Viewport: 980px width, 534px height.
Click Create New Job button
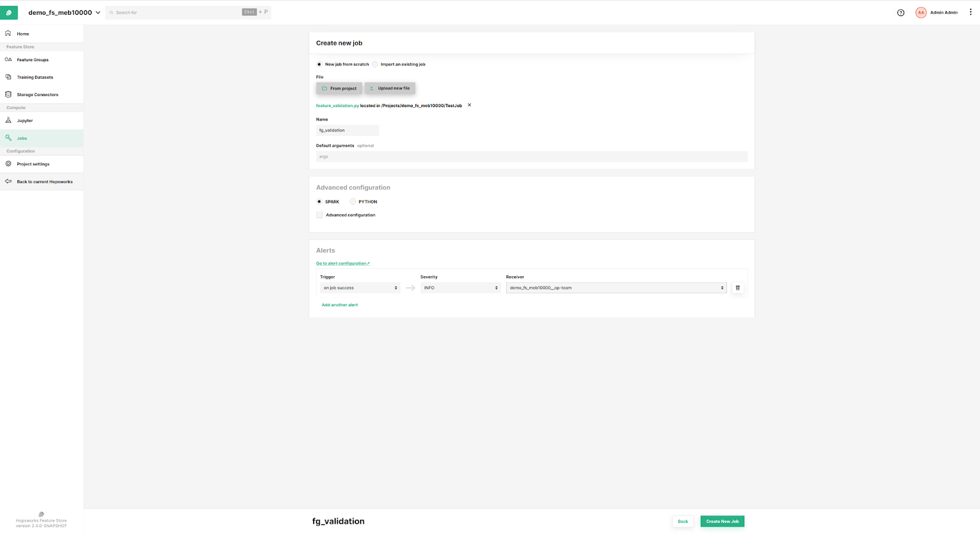(722, 521)
